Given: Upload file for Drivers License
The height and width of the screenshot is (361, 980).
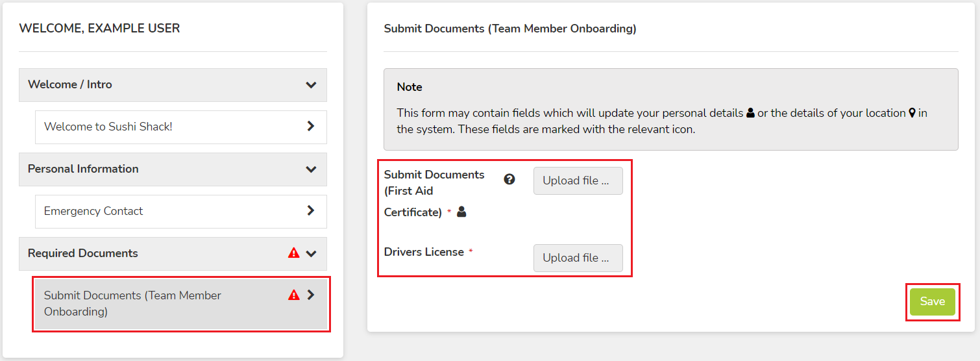Looking at the screenshot, I should pos(578,258).
